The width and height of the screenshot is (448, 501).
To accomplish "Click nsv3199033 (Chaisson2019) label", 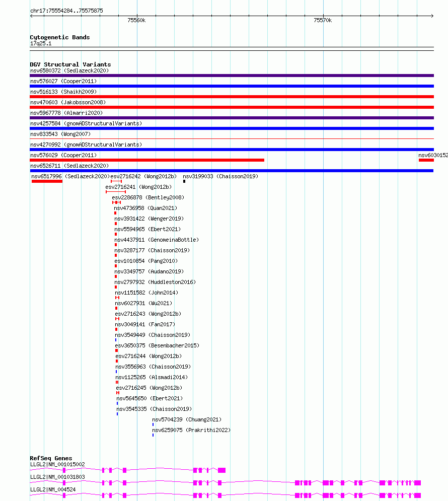I will click(x=220, y=176).
